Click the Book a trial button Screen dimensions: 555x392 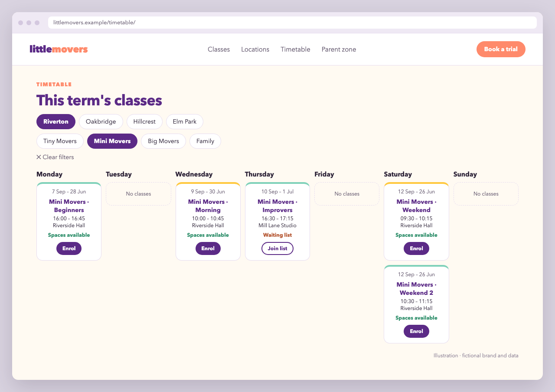click(501, 49)
